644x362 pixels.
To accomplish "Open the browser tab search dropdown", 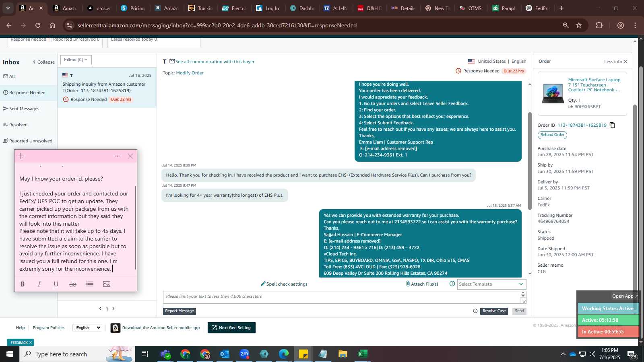I will 8,8.
